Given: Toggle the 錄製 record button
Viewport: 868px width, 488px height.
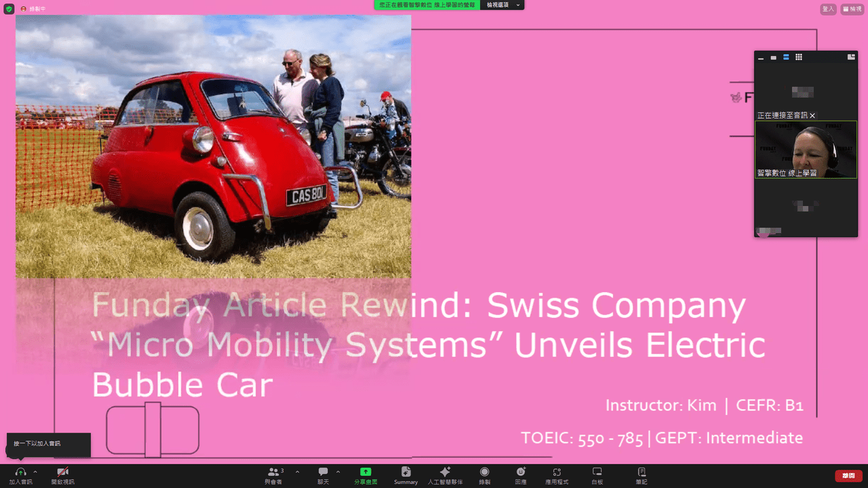Looking at the screenshot, I should pos(484,475).
